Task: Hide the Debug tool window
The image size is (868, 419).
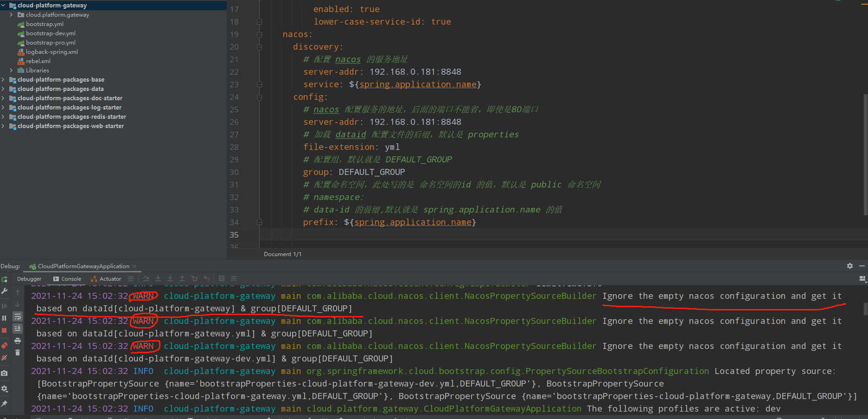Action: (x=862, y=266)
